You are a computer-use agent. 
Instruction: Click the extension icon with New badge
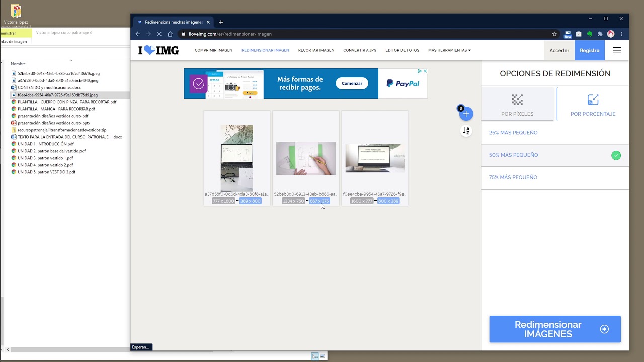(x=568, y=35)
